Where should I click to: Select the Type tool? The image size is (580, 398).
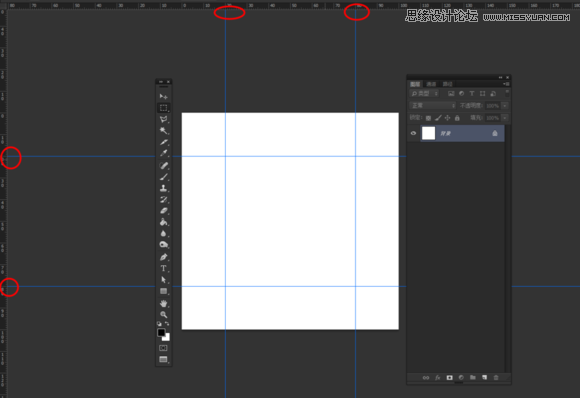pyautogui.click(x=163, y=269)
